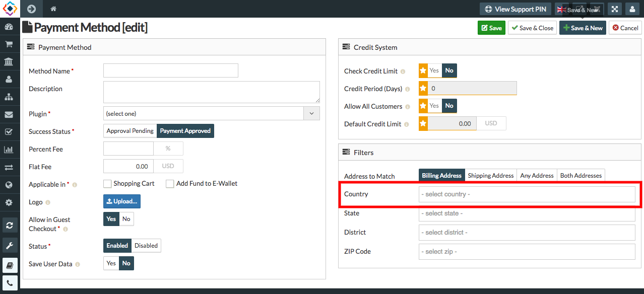Open the exchange arrows sidebar icon
This screenshot has height=294, width=644.
pos(9,167)
